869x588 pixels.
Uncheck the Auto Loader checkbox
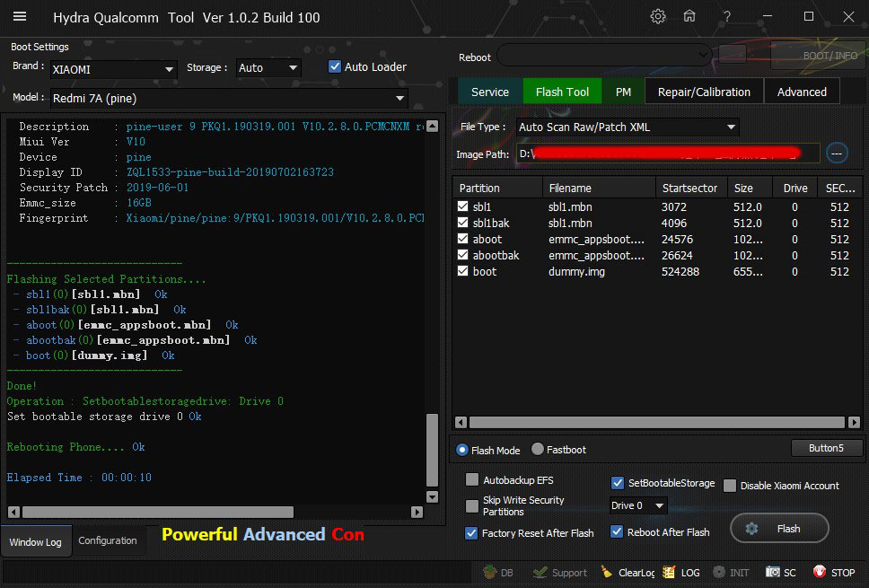(x=335, y=66)
